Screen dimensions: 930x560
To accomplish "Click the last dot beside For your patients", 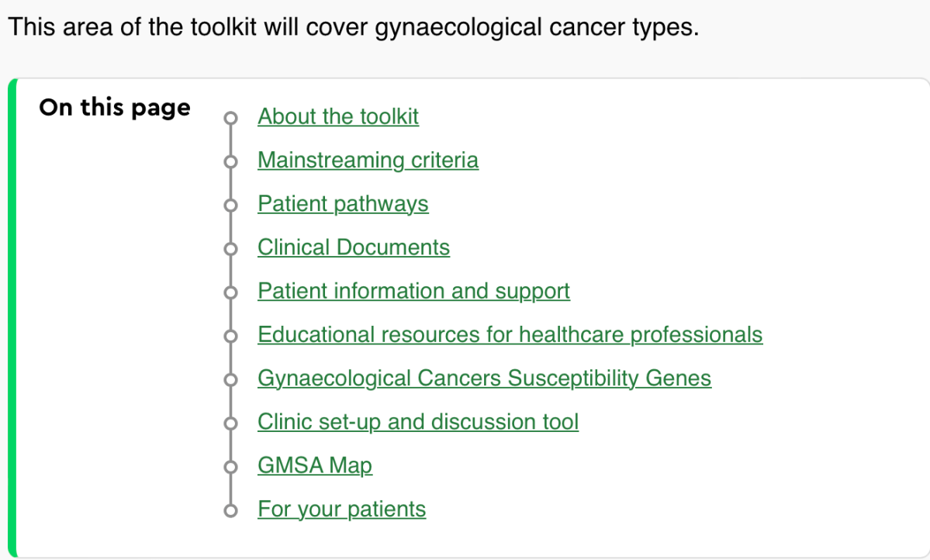I will [229, 511].
